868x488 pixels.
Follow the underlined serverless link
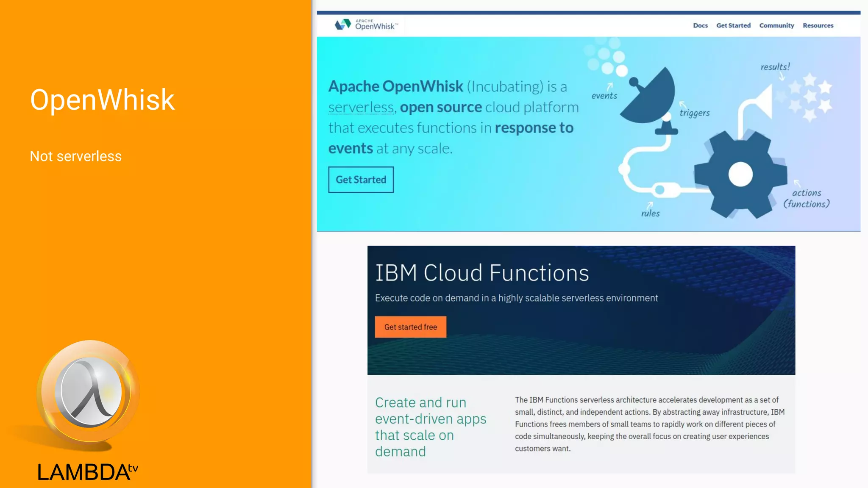coord(361,108)
